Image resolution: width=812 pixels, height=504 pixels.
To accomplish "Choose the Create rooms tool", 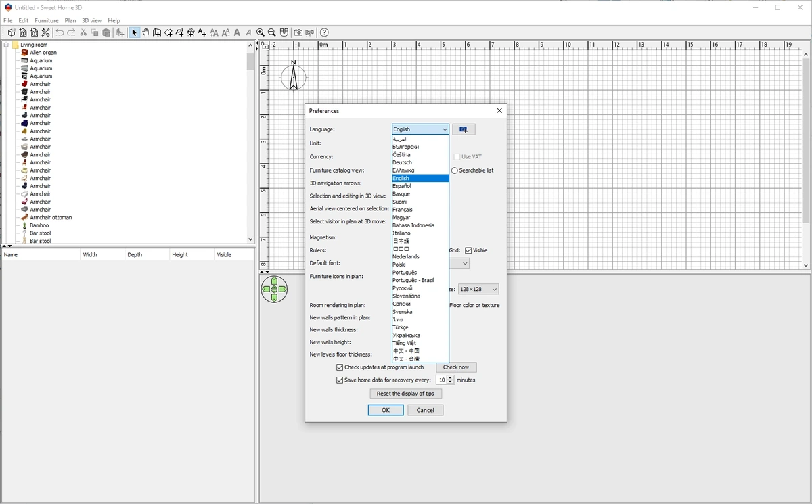I will 168,32.
